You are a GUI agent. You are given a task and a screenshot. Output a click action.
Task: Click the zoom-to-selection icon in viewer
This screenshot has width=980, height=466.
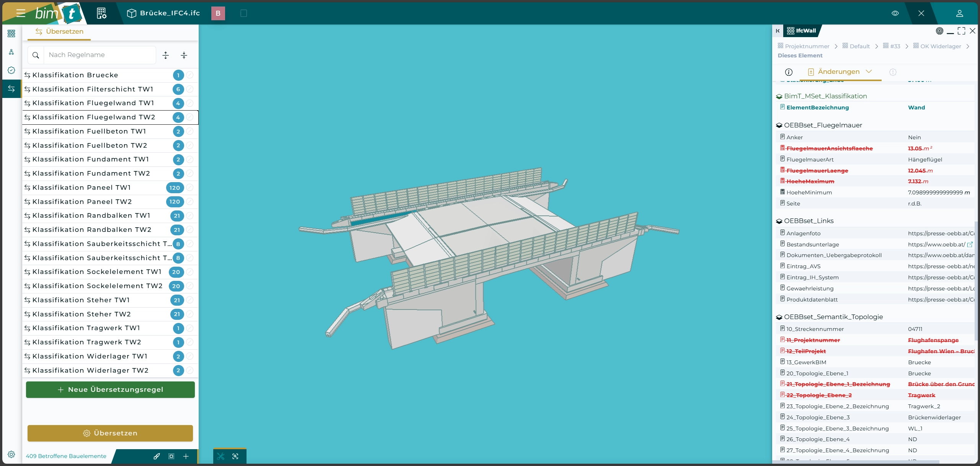click(235, 456)
